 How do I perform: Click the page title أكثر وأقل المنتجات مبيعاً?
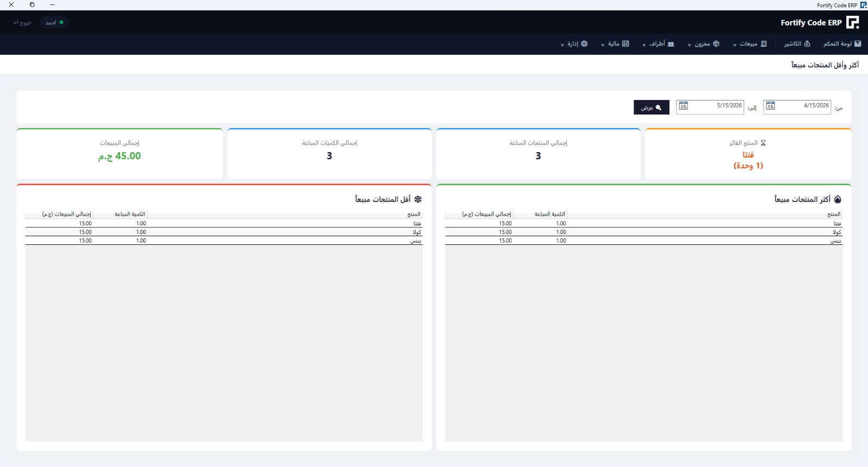(825, 65)
